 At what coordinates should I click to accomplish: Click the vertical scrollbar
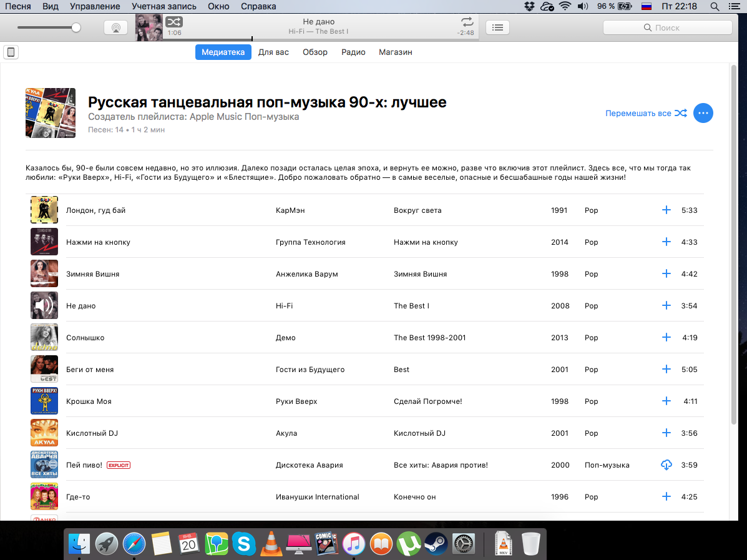pos(734,246)
